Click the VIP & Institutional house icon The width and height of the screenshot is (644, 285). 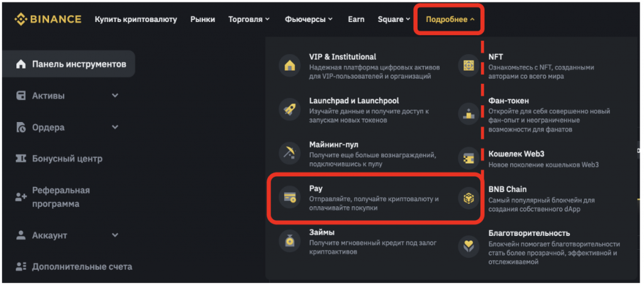coord(290,65)
